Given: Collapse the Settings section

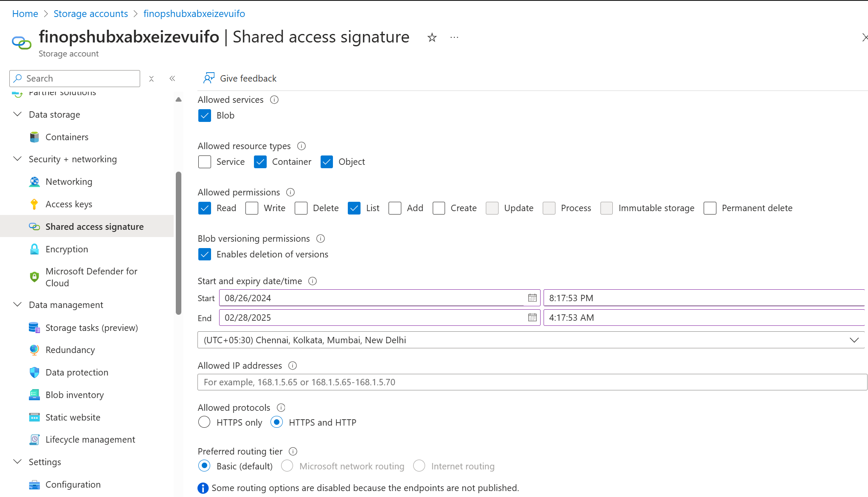Looking at the screenshot, I should 17,462.
